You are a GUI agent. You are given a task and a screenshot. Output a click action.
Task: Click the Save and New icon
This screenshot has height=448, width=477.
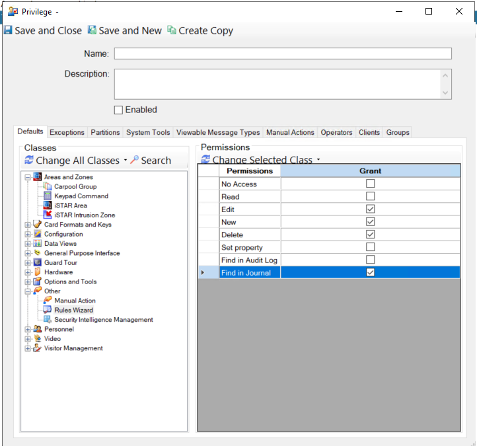point(92,30)
